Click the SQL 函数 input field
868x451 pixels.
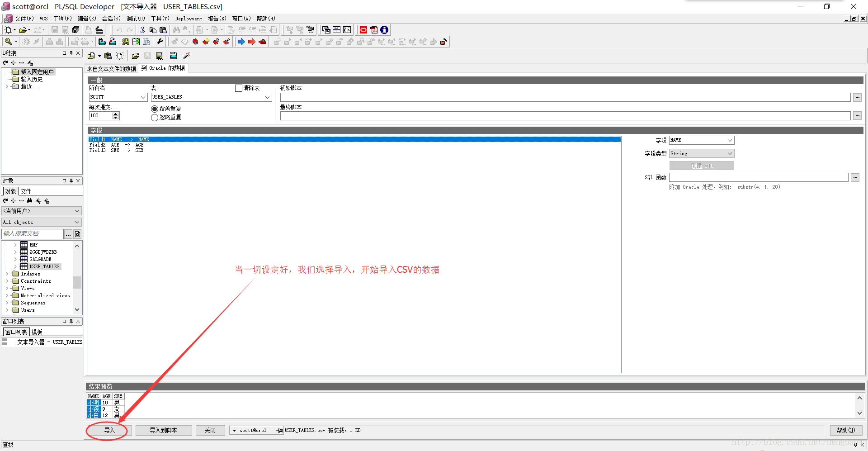[x=759, y=177]
